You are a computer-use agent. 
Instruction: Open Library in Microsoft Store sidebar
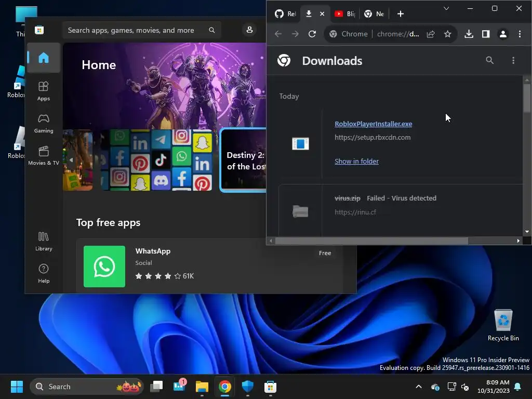pyautogui.click(x=44, y=241)
